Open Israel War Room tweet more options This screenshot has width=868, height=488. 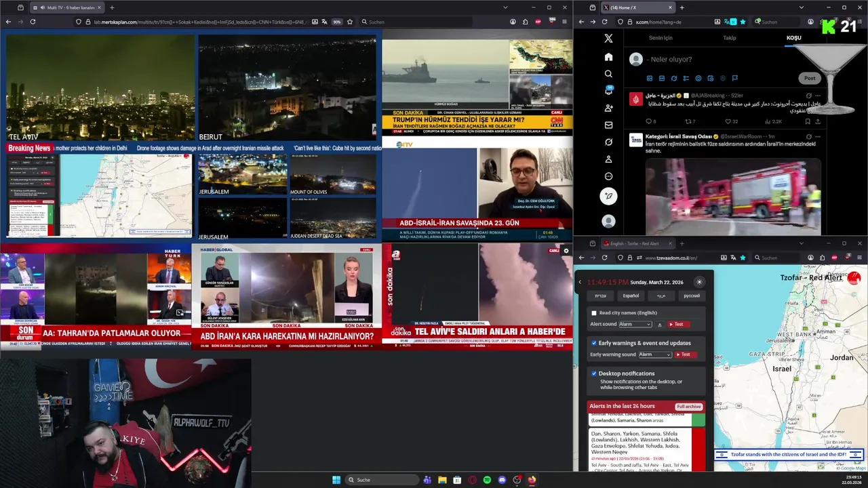(x=818, y=136)
